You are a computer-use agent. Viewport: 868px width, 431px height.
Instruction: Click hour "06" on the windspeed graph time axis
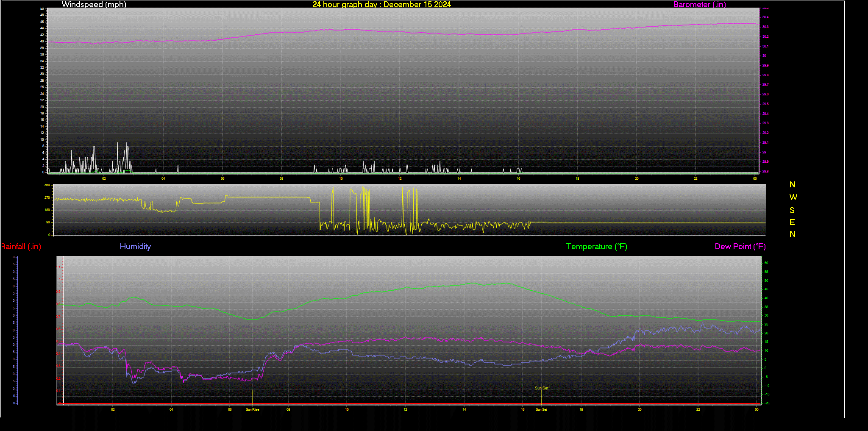pyautogui.click(x=223, y=178)
